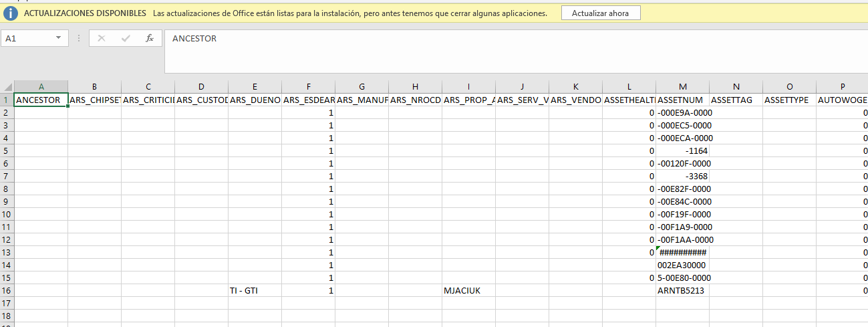The width and height of the screenshot is (868, 327).
Task: Select the MJACIUK cell
Action: [468, 291]
